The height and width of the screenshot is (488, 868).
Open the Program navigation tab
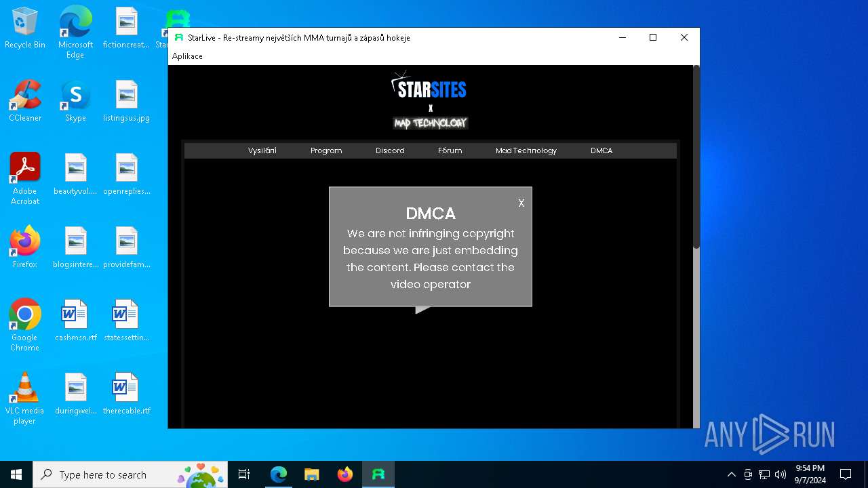click(326, 150)
